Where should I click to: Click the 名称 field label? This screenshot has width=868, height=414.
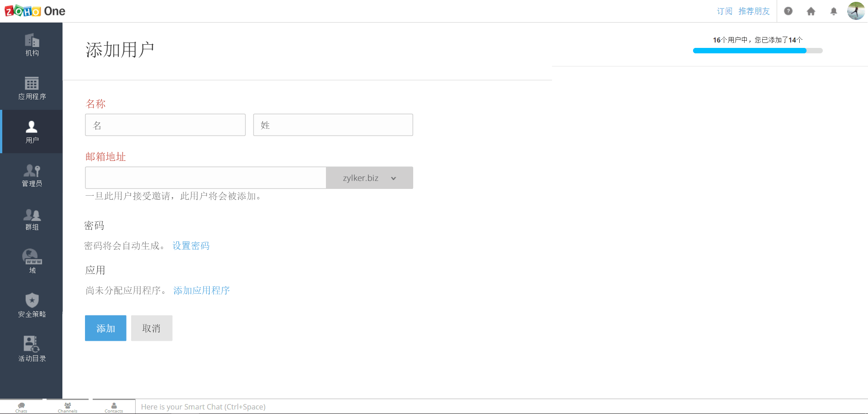click(x=95, y=103)
